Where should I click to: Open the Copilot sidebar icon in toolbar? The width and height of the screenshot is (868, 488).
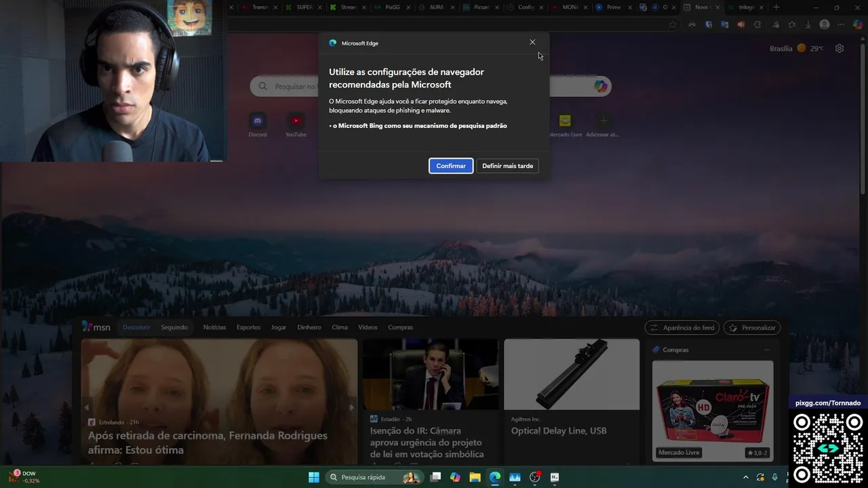pos(857,24)
